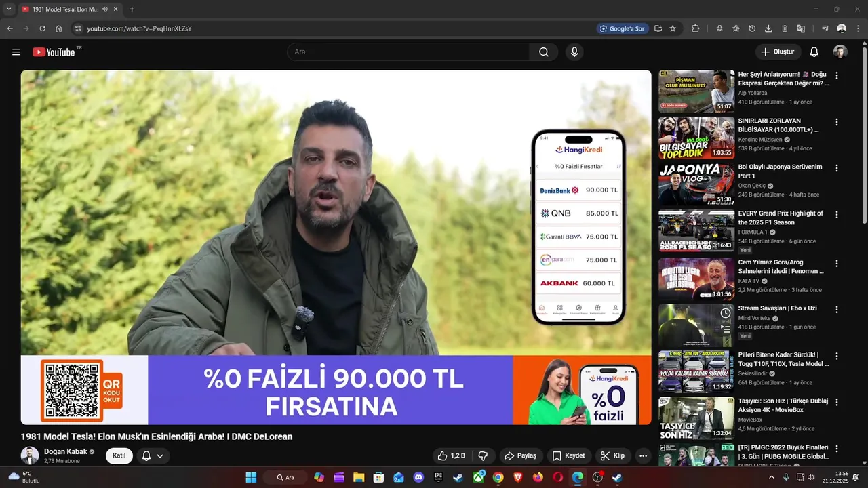Go to YouTube home via logo
The width and height of the screenshot is (868, 488).
[x=54, y=52]
